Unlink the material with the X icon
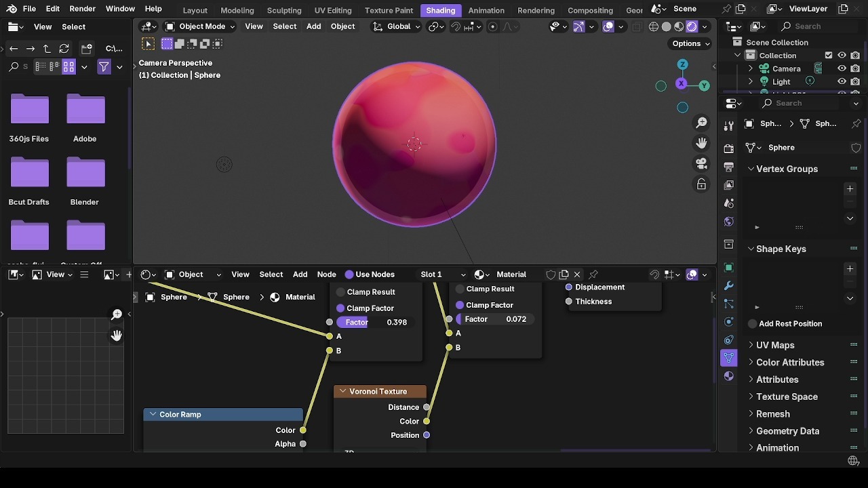Screen dimensions: 868x488 pos(577,274)
